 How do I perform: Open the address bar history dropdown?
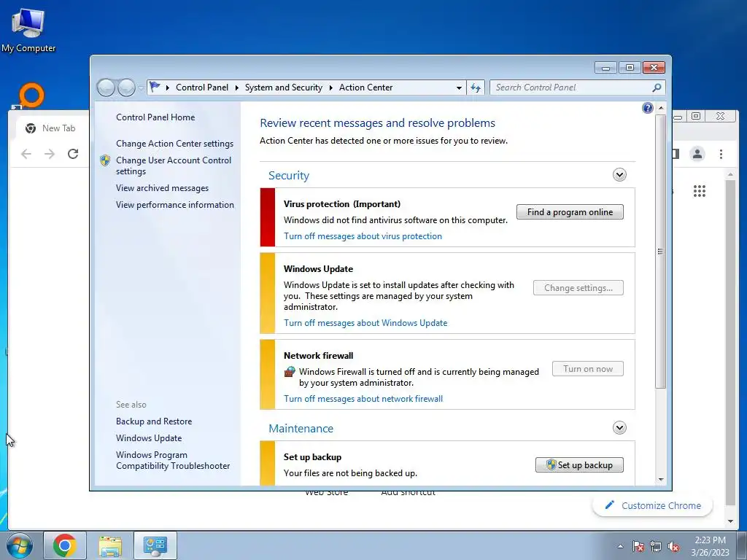point(459,87)
